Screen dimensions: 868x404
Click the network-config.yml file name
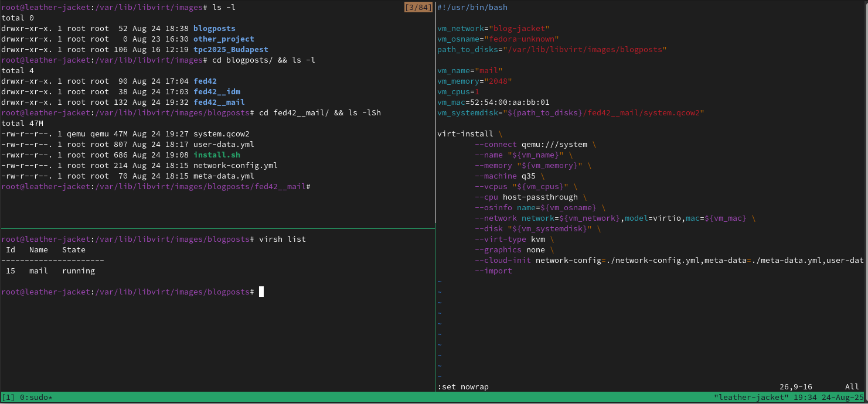[x=236, y=165]
